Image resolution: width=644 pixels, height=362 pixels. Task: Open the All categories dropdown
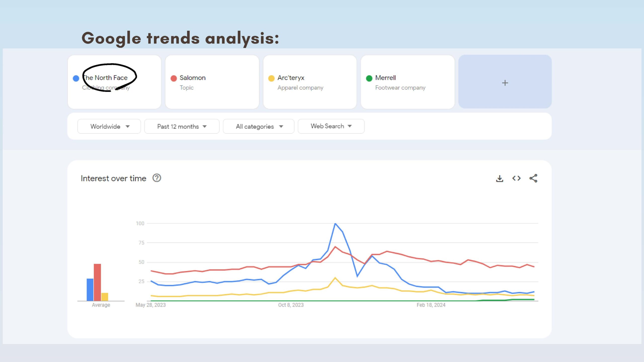(x=259, y=126)
